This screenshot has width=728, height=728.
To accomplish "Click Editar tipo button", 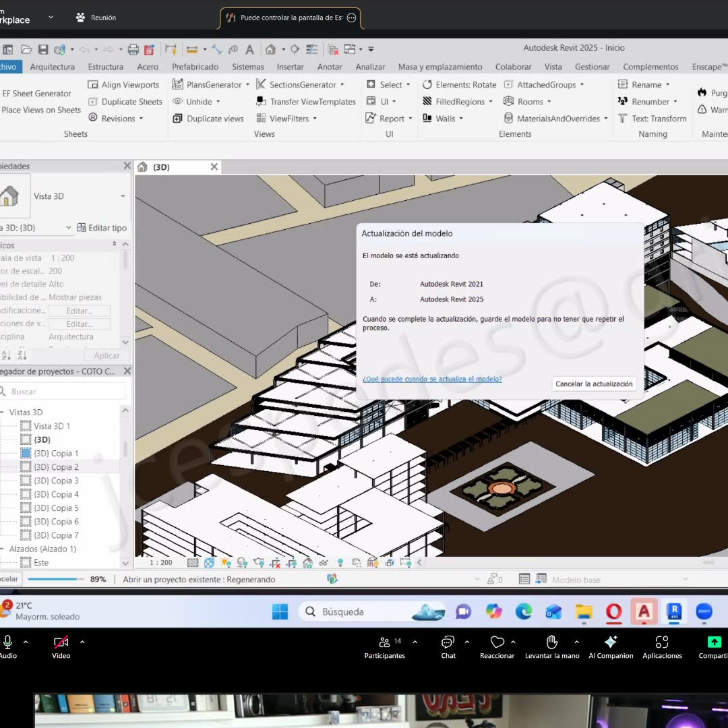I will 102,228.
